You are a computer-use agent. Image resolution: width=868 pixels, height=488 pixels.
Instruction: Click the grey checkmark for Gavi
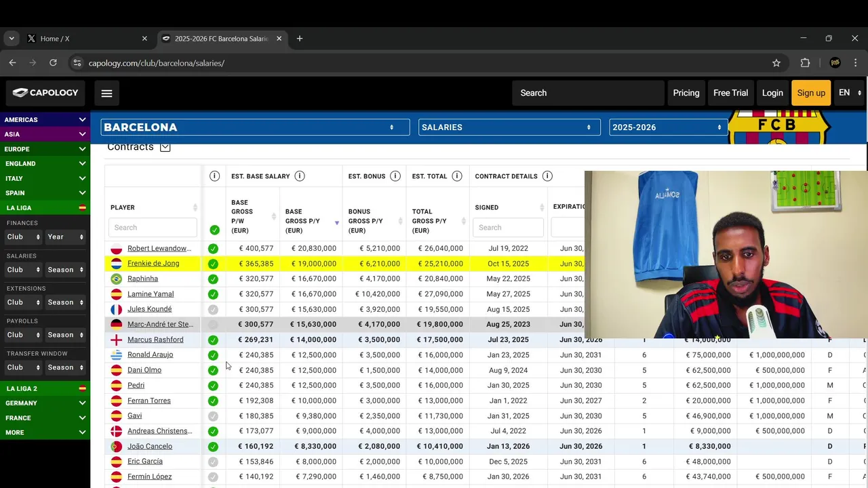(213, 416)
